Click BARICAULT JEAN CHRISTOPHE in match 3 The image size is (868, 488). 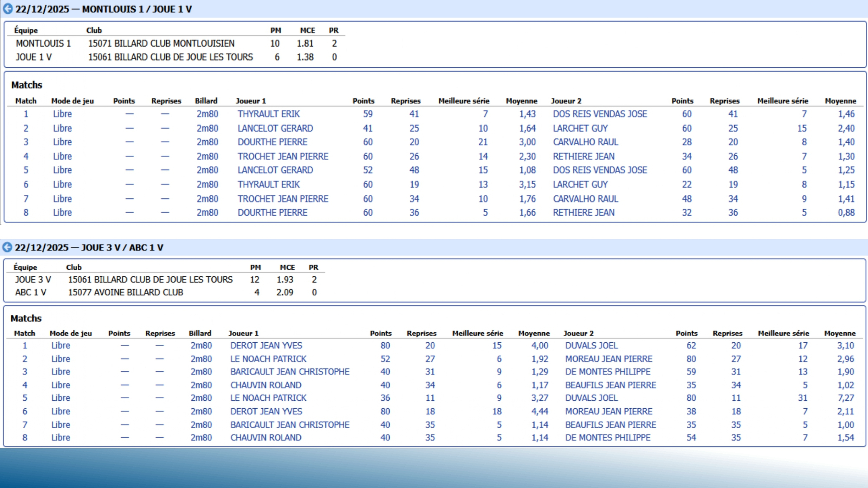289,372
